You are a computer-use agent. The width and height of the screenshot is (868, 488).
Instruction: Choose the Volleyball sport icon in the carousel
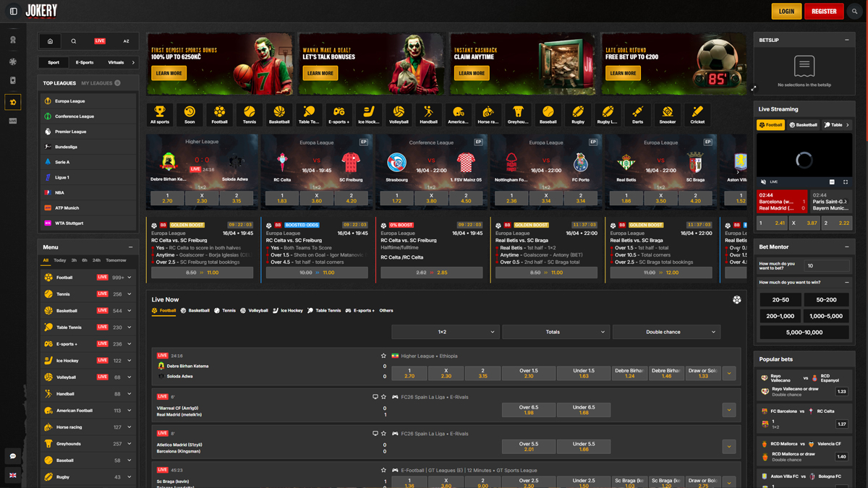(399, 114)
